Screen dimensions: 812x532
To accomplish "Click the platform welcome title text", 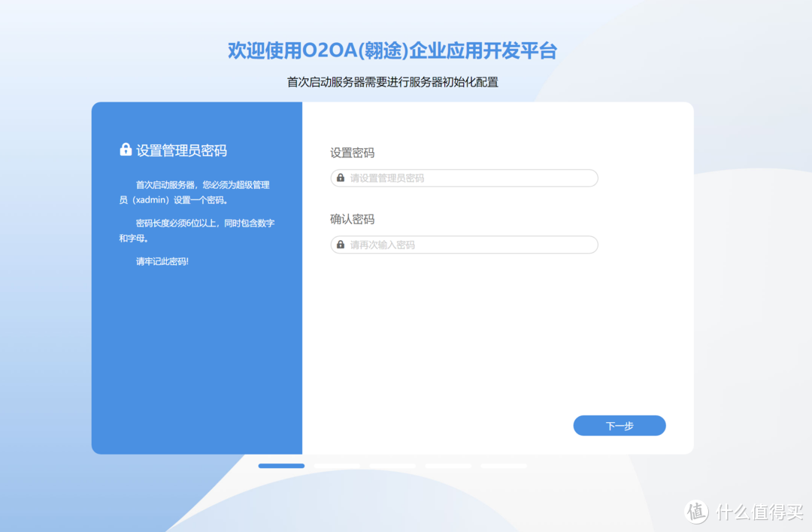I will coord(393,50).
